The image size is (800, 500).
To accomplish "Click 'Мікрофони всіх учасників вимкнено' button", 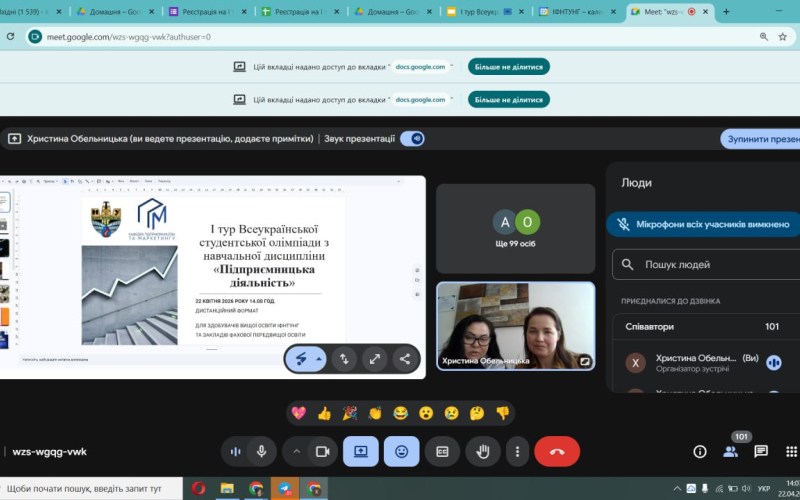I will click(704, 224).
